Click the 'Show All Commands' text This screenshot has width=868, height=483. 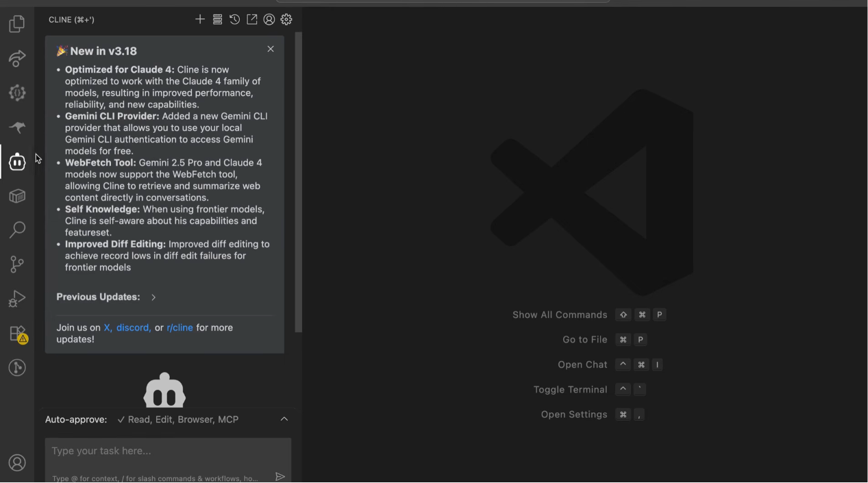coord(560,315)
